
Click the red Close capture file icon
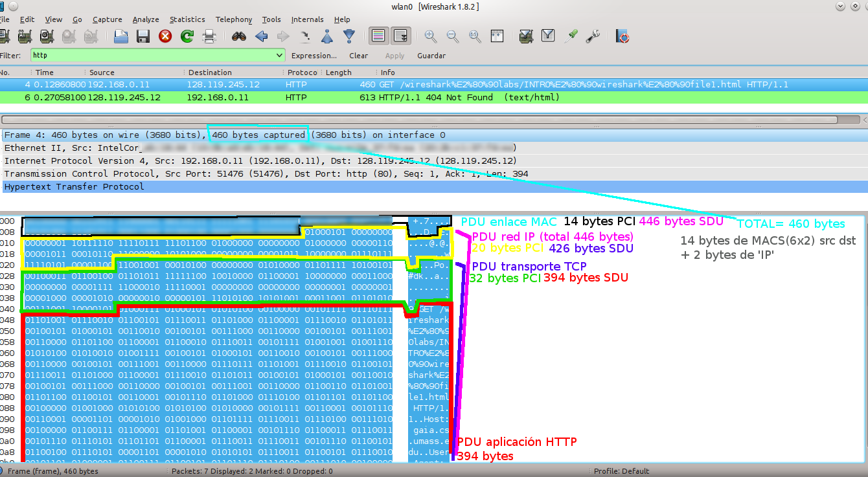point(165,36)
